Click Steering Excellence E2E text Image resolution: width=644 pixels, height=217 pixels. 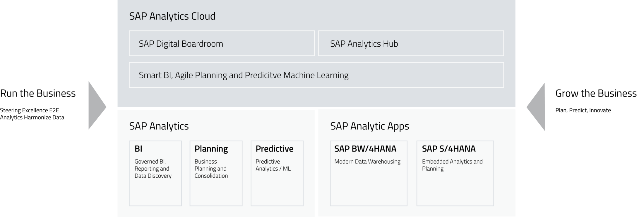pos(30,111)
